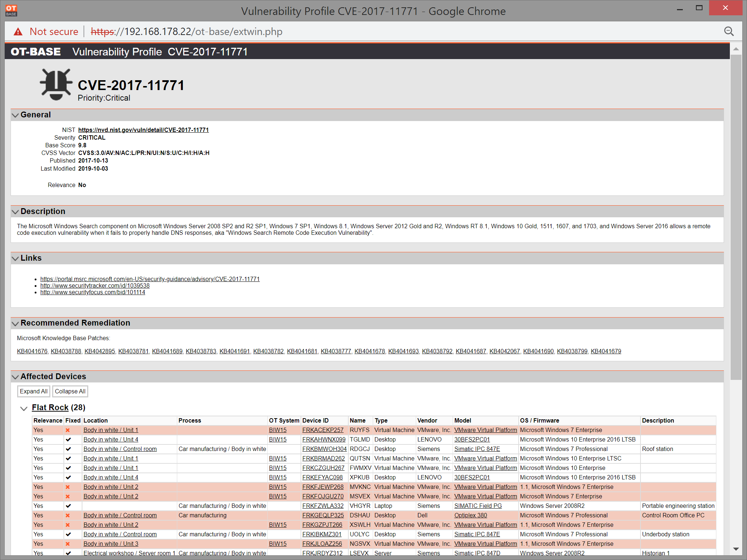Open the securityfocus.com bid link
This screenshot has width=747, height=560.
point(93,292)
